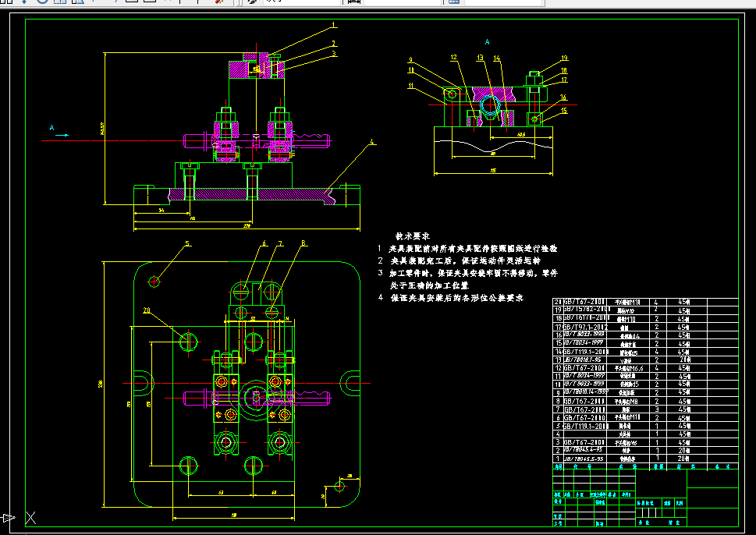Select the 220 base width dimension
The width and height of the screenshot is (756, 535).
pos(247,225)
